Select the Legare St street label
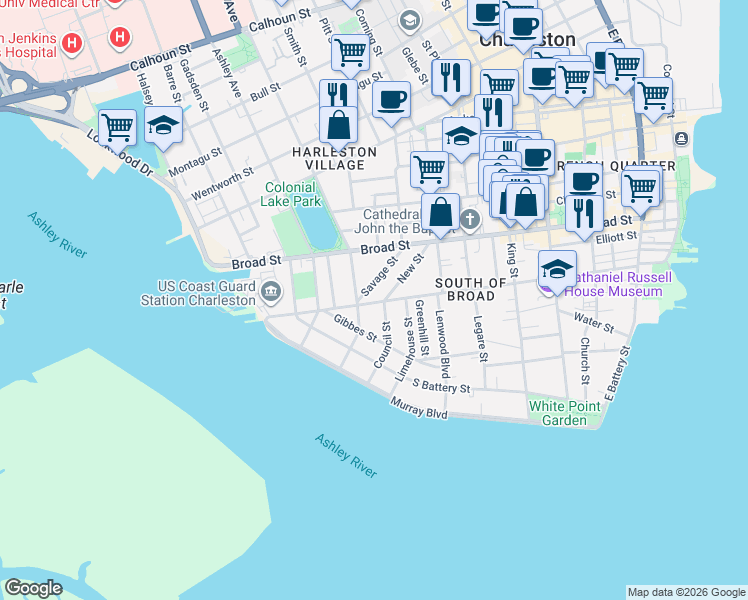 pyautogui.click(x=481, y=339)
